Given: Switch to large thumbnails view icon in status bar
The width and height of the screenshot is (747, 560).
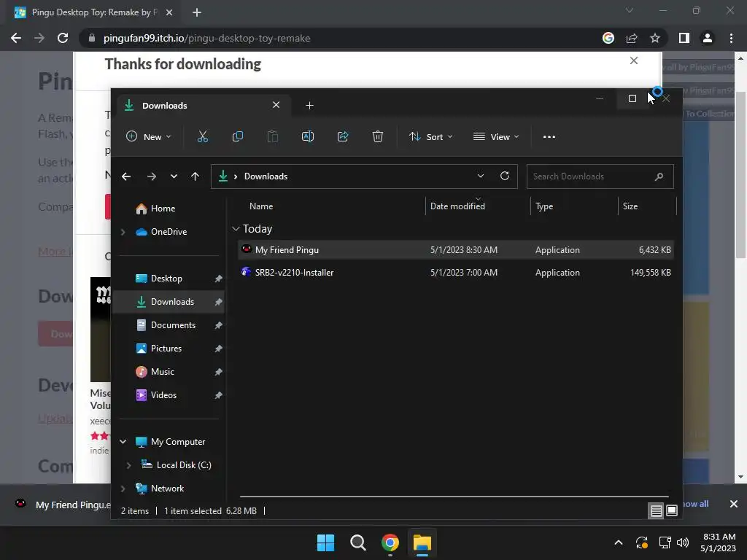Looking at the screenshot, I should pos(672,511).
